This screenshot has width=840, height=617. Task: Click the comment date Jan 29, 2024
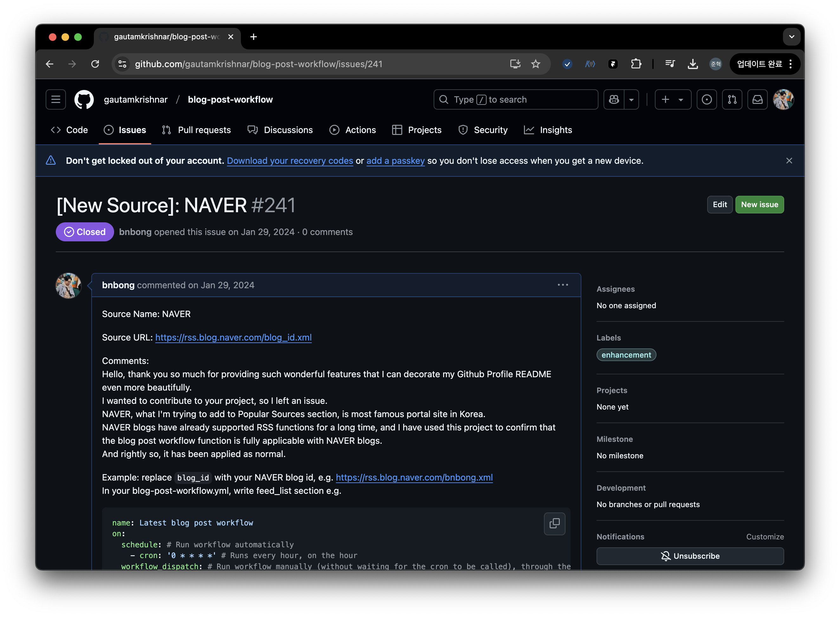coord(228,285)
